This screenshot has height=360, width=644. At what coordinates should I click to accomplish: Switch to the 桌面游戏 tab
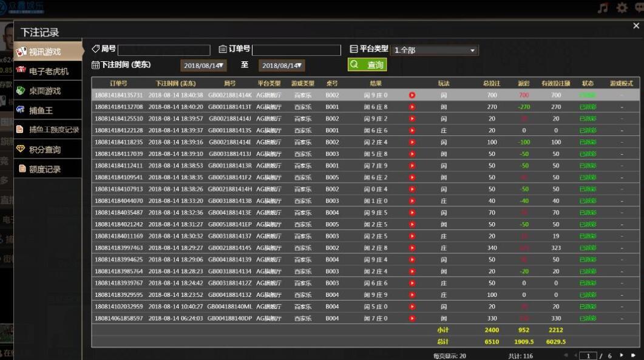pos(48,91)
